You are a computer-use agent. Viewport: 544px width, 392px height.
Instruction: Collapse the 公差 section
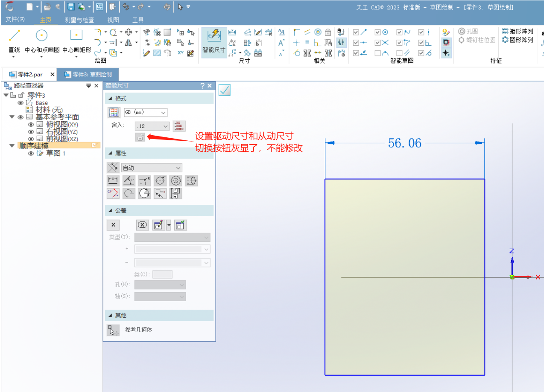coord(111,211)
